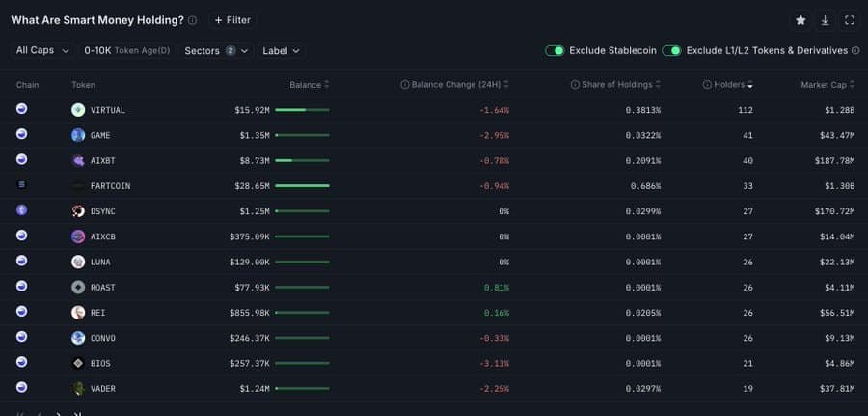
Task: Click the DSYNC token logo
Action: (78, 210)
